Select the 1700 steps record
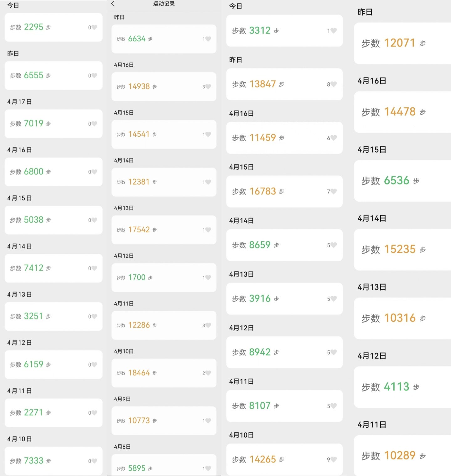 click(164, 277)
